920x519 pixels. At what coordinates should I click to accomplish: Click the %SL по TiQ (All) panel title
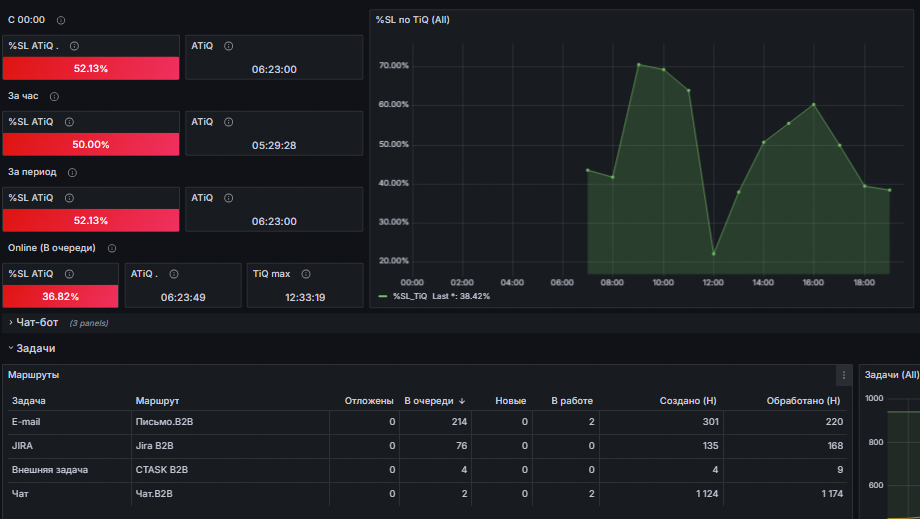(x=412, y=20)
